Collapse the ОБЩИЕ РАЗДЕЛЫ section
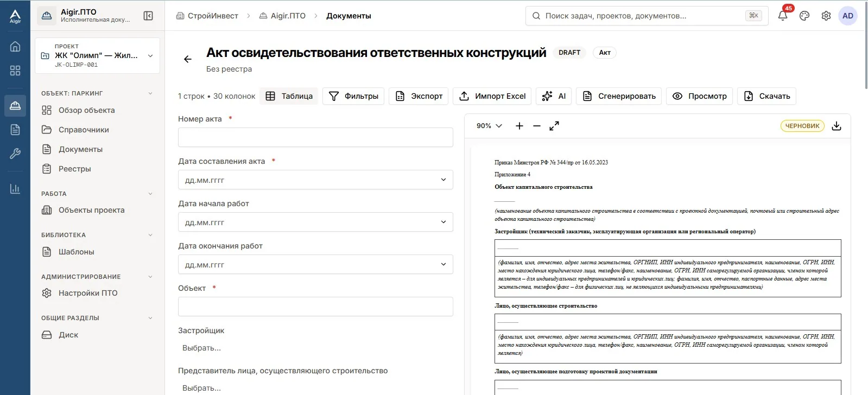 [x=150, y=318]
